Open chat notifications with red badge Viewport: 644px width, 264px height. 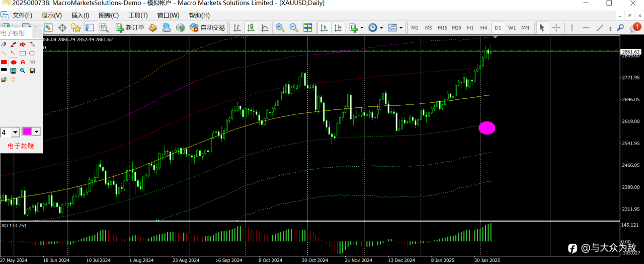click(x=635, y=27)
